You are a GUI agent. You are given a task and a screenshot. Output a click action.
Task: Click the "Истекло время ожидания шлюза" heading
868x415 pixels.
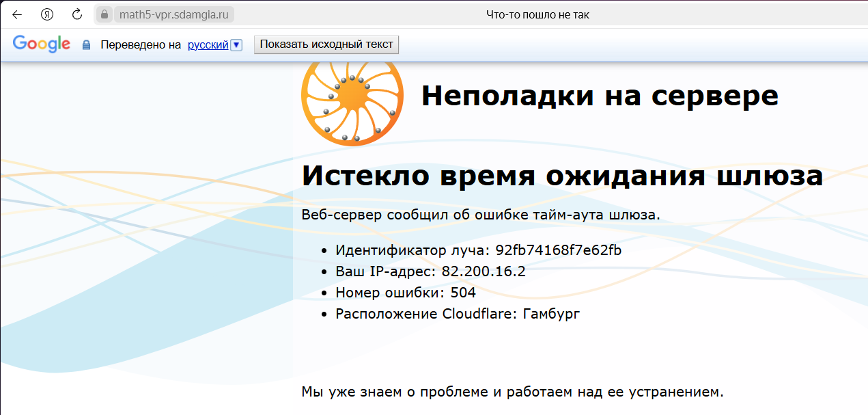coord(562,176)
